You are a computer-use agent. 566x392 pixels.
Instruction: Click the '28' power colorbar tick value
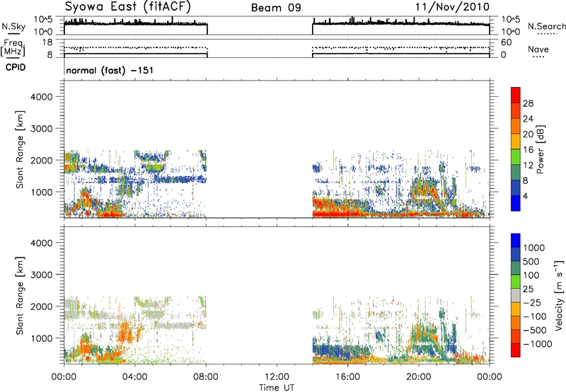coord(528,103)
